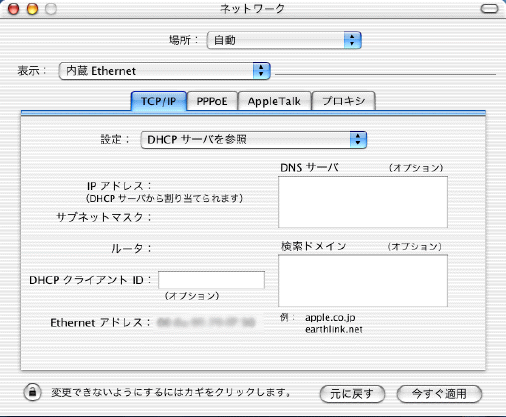Open the プロキシ tab
Viewport: 506px width, 417px height.
pos(344,101)
